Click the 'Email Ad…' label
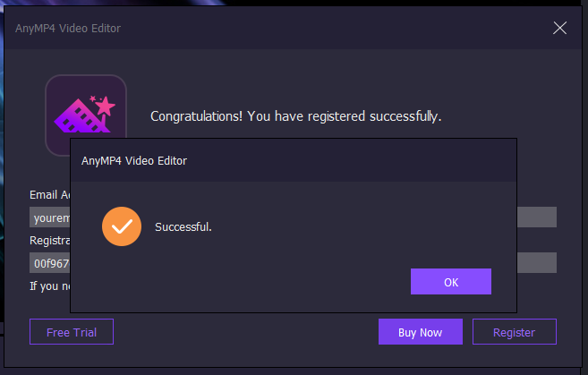The width and height of the screenshot is (588, 375). pos(50,194)
